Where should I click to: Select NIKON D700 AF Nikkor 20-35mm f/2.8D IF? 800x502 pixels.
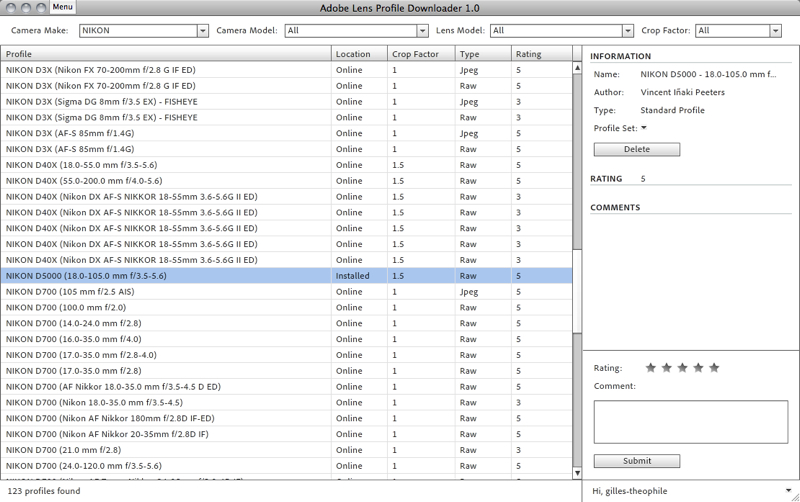point(286,434)
